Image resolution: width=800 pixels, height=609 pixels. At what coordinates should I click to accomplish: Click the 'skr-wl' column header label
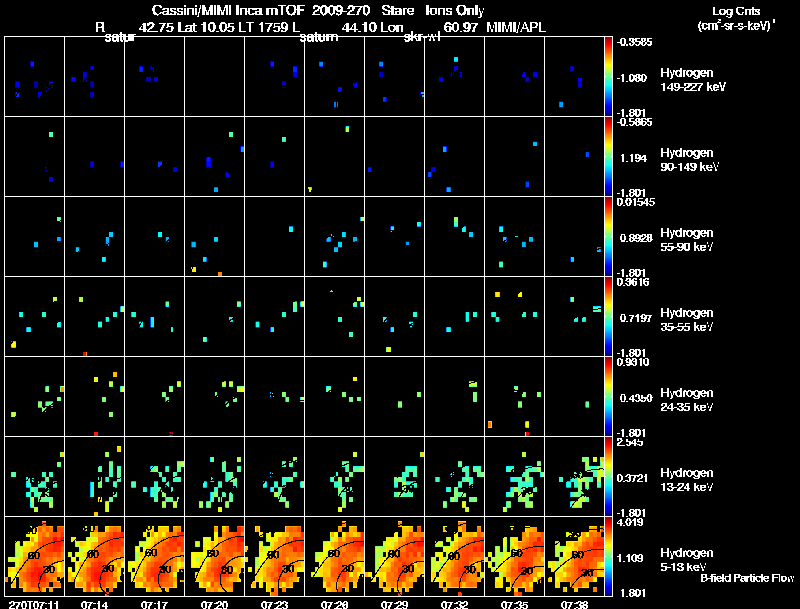(421, 37)
